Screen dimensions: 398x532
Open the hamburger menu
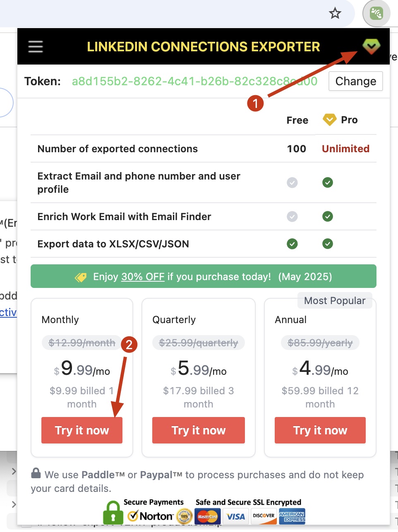coord(35,46)
